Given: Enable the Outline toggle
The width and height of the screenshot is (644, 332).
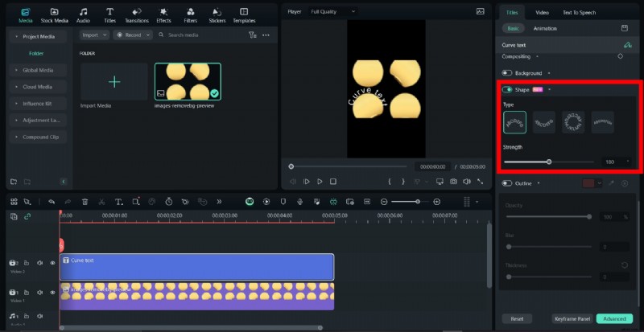Looking at the screenshot, I should pos(507,183).
